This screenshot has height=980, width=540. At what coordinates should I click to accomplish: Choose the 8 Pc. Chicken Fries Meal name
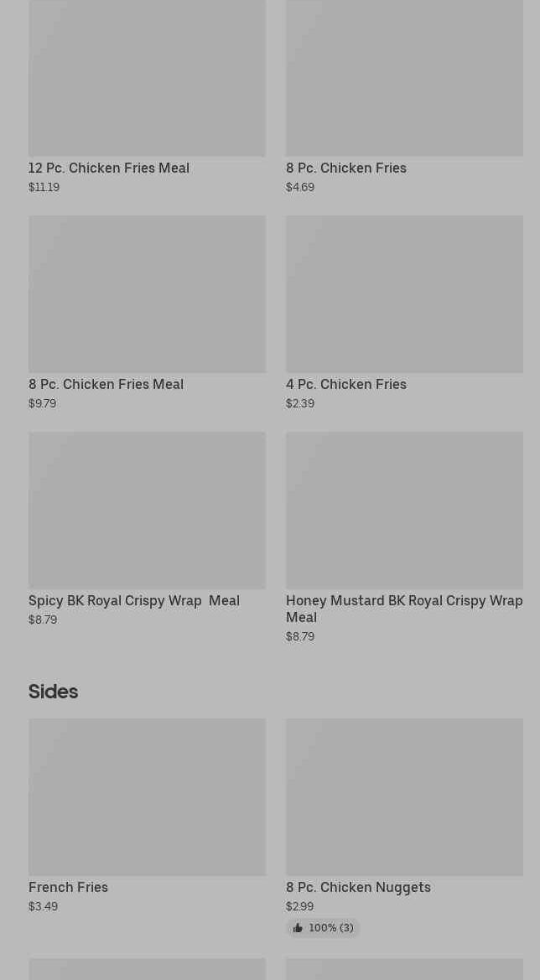click(x=106, y=384)
